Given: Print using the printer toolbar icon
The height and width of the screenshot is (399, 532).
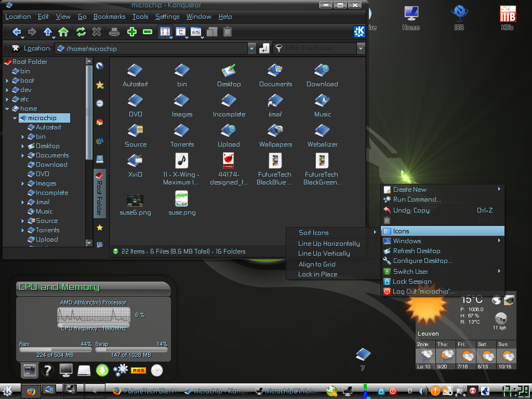Looking at the screenshot, I should pos(114,32).
